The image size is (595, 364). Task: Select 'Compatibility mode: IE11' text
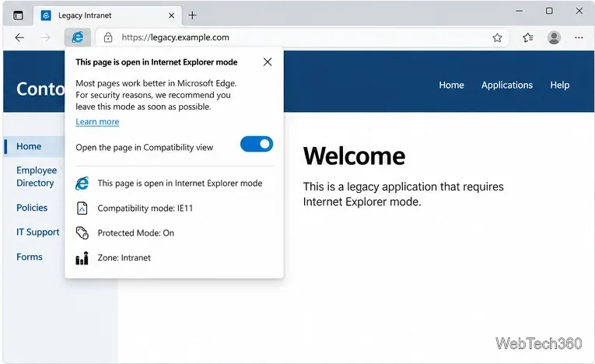click(145, 208)
